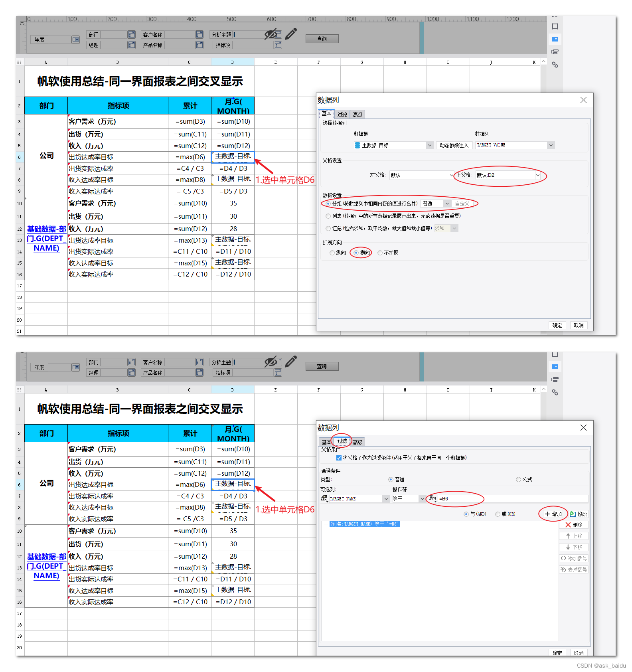
Task: Click the pencil edit icon in upper screenshot
Action: coord(291,34)
